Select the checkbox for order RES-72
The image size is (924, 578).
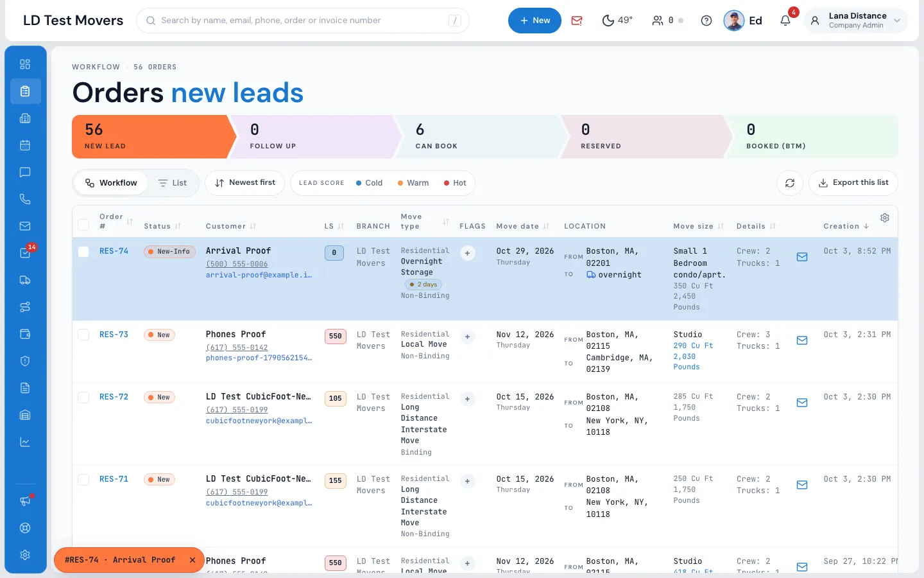point(83,398)
